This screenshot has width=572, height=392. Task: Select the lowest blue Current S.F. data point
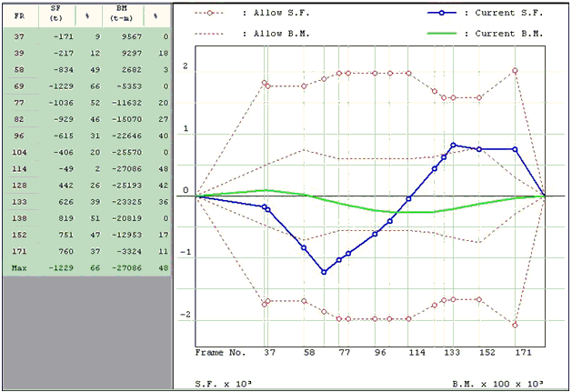point(323,272)
